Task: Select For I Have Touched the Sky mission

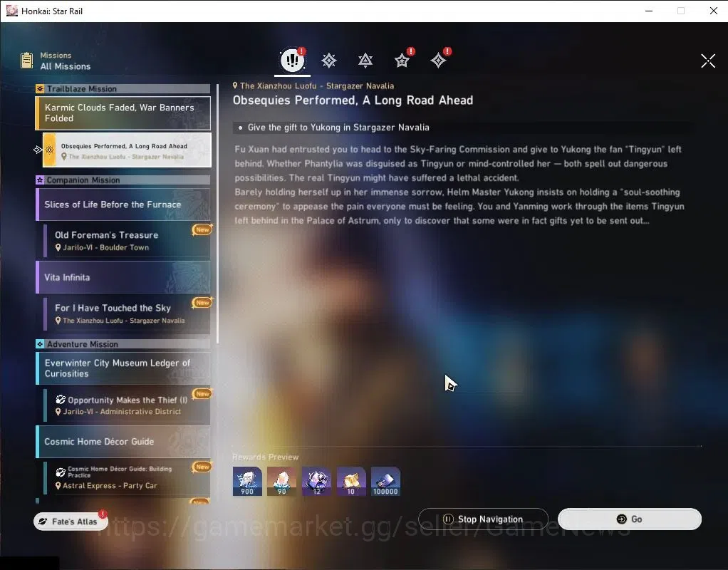Action: pyautogui.click(x=127, y=314)
